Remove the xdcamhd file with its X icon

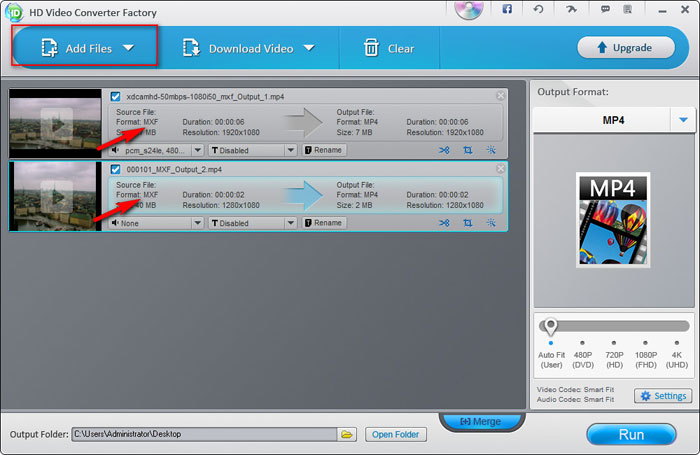[x=500, y=95]
